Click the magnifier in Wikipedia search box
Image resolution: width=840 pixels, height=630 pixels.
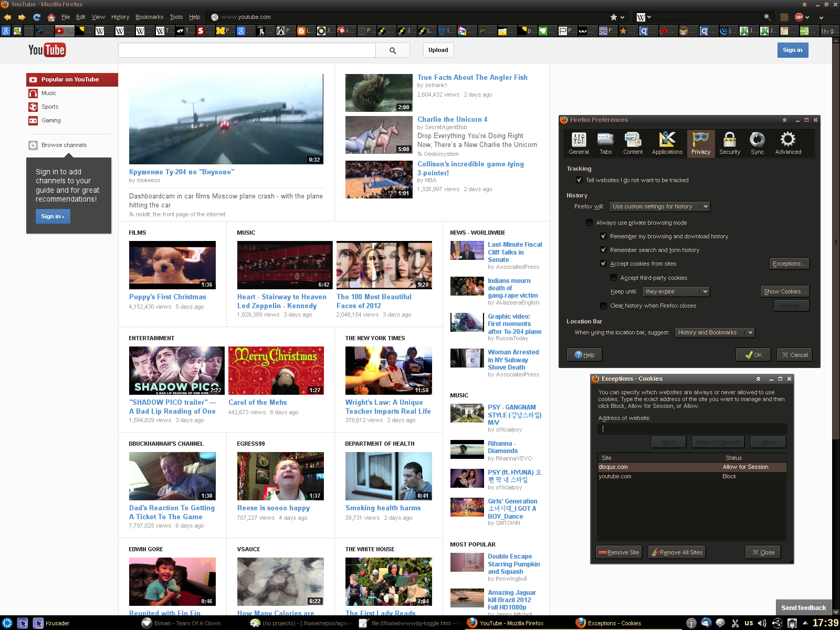(767, 17)
